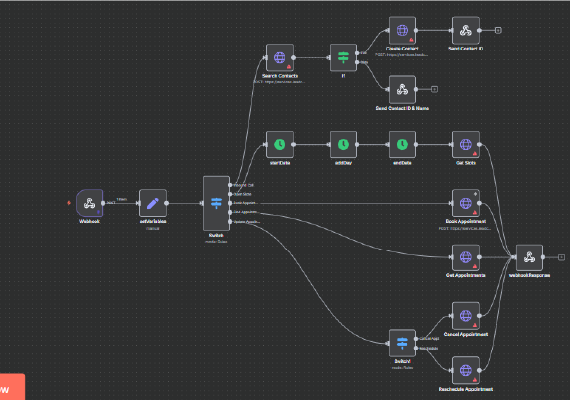Click the 'Reschedule Appointment' node label

(x=466, y=389)
